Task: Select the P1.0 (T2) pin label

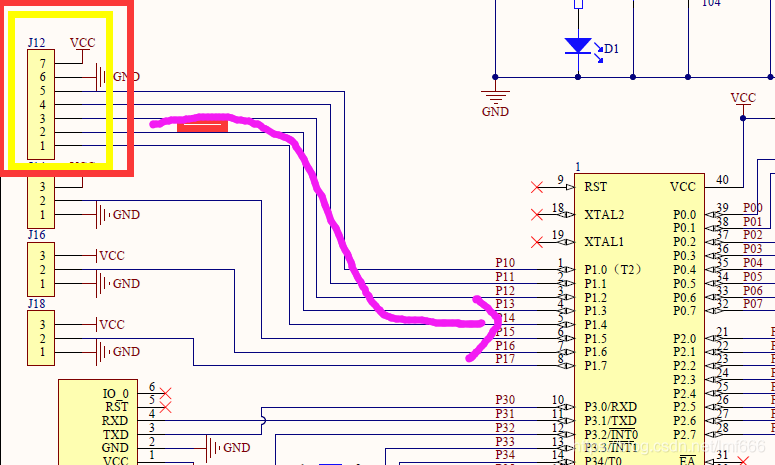Action: tap(613, 270)
